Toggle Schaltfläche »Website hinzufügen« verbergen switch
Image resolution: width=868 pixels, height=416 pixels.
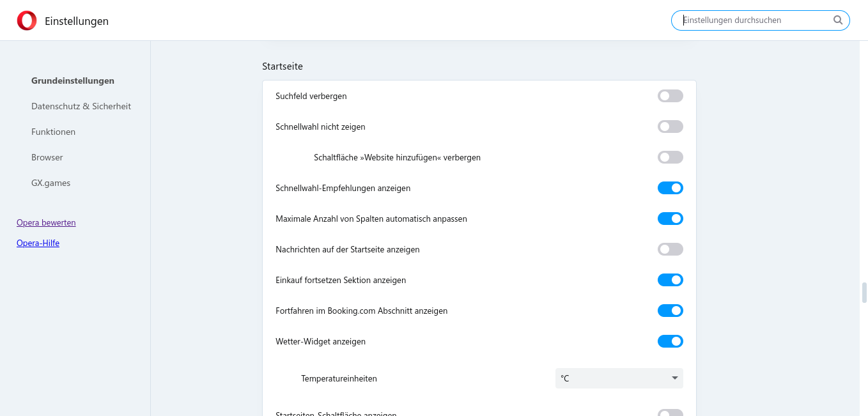point(670,157)
